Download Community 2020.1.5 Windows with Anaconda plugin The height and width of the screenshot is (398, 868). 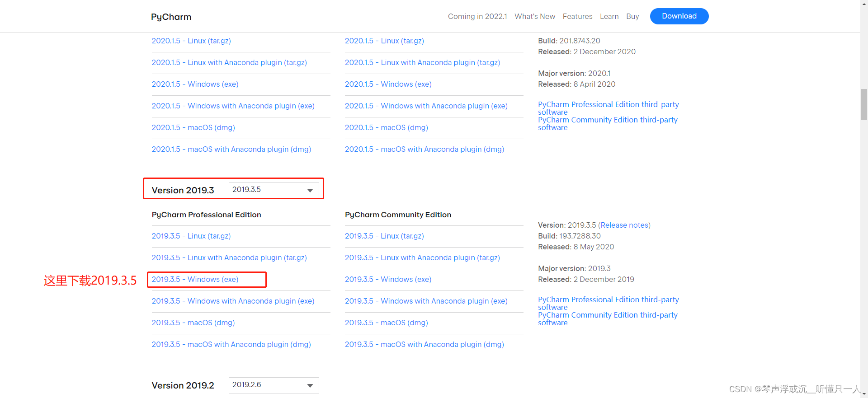point(426,106)
